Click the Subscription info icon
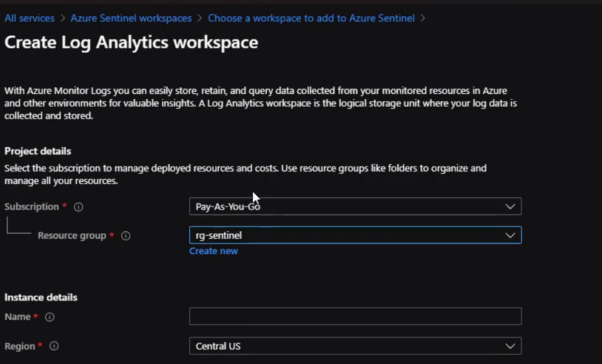This screenshot has height=364, width=602. [78, 207]
